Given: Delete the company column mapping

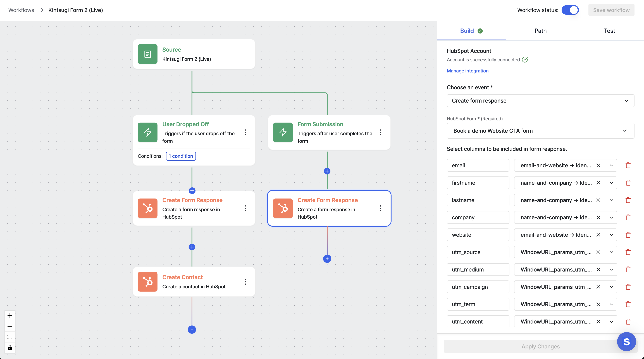Looking at the screenshot, I should (x=628, y=217).
